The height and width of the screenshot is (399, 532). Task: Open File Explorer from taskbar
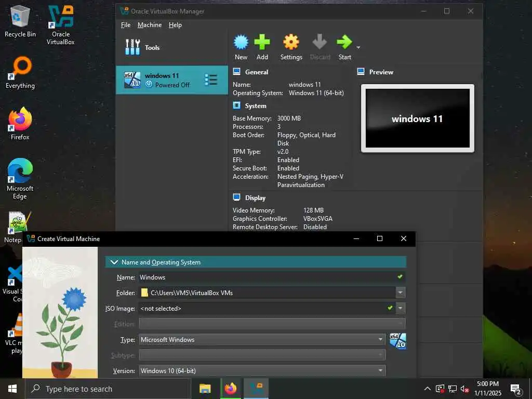click(x=205, y=389)
